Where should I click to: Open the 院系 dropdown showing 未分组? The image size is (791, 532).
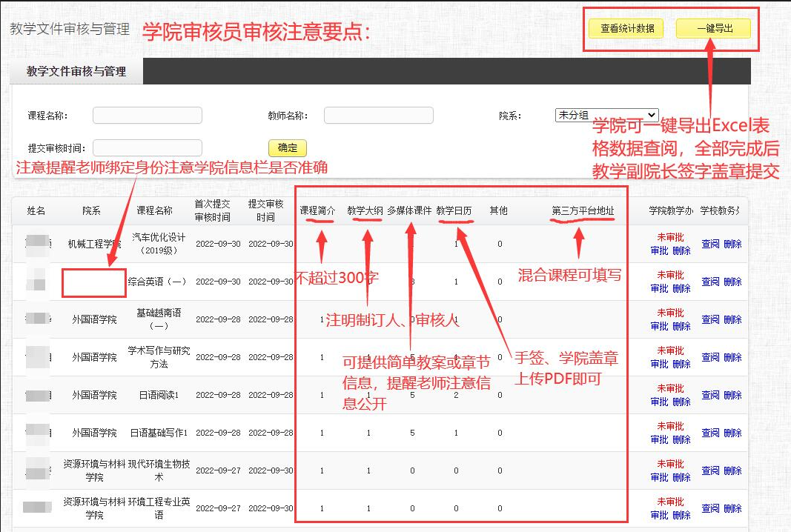[606, 115]
